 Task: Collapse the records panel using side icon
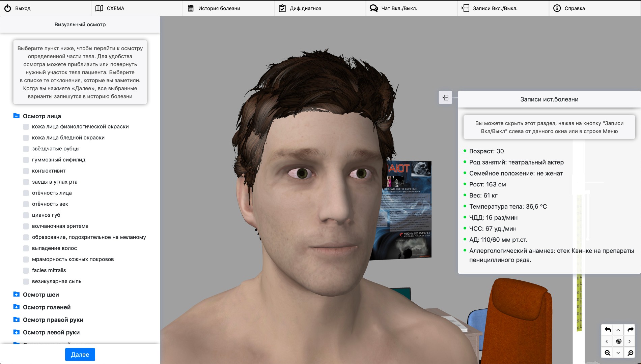click(445, 98)
